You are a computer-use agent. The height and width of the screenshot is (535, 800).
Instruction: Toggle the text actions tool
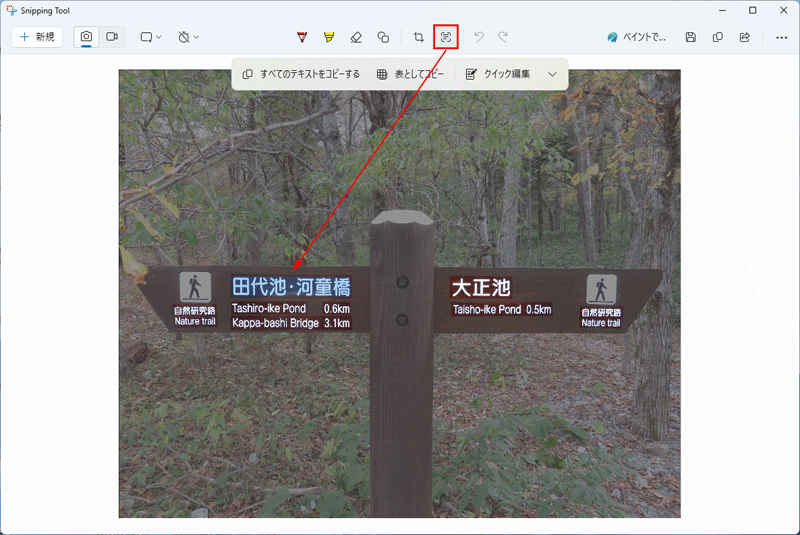446,37
